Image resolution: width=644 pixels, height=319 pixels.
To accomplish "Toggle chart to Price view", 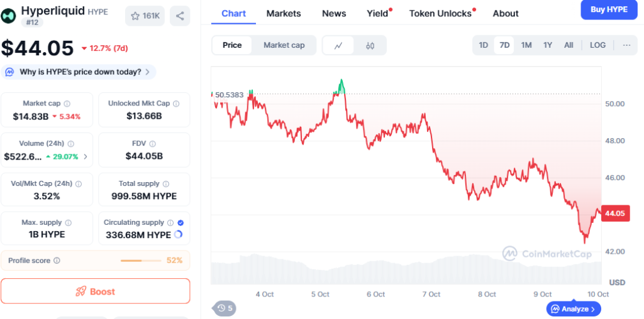I will 232,45.
